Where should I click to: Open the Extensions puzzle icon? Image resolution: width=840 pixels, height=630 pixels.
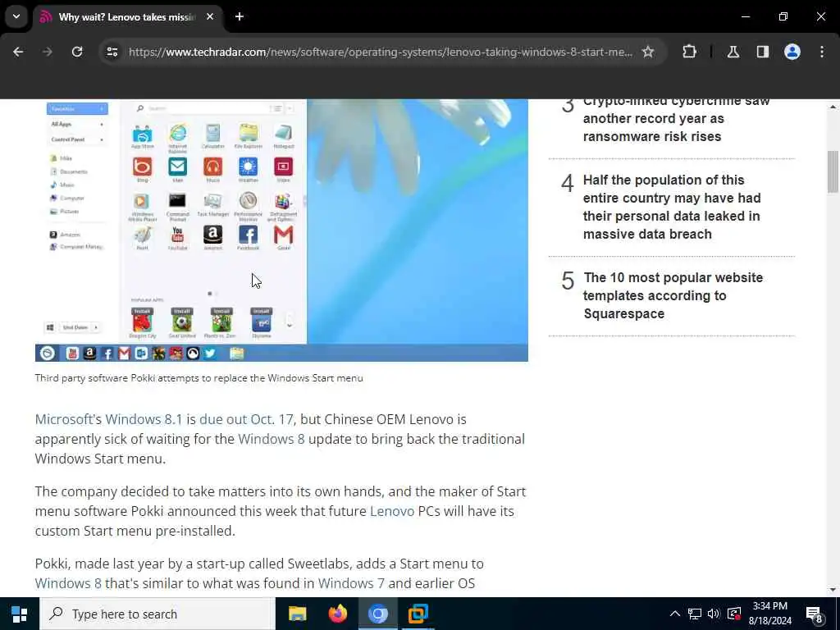[689, 52]
